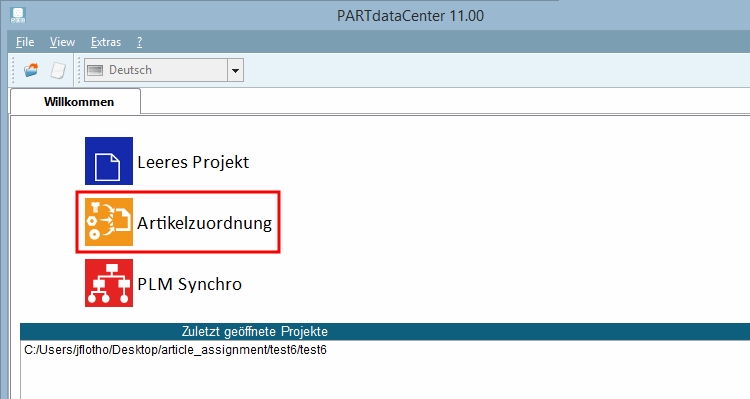Click the blank page toolbar icon

coord(58,70)
